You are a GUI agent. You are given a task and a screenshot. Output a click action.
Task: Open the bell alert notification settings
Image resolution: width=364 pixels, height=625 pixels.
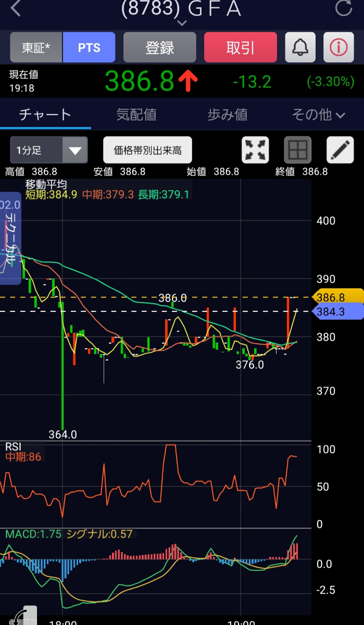coord(300,47)
